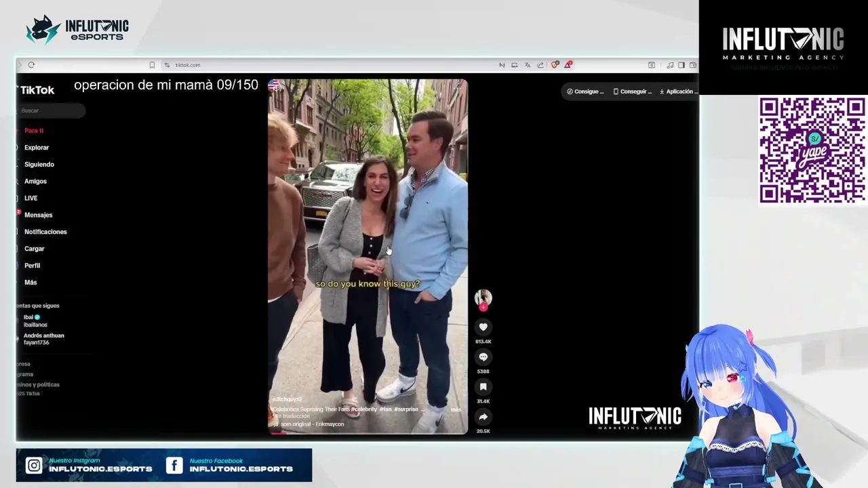Expand video description with más

click(x=455, y=409)
